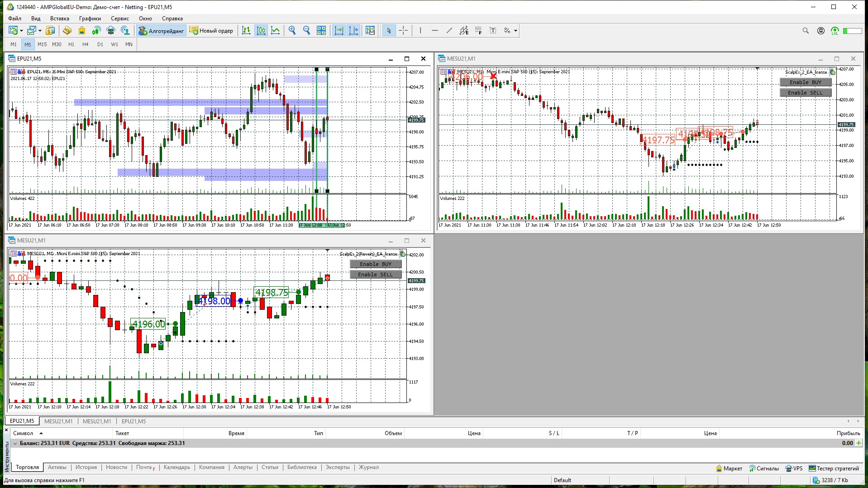Click the 3238 / 7 Kb connection status

(x=831, y=480)
